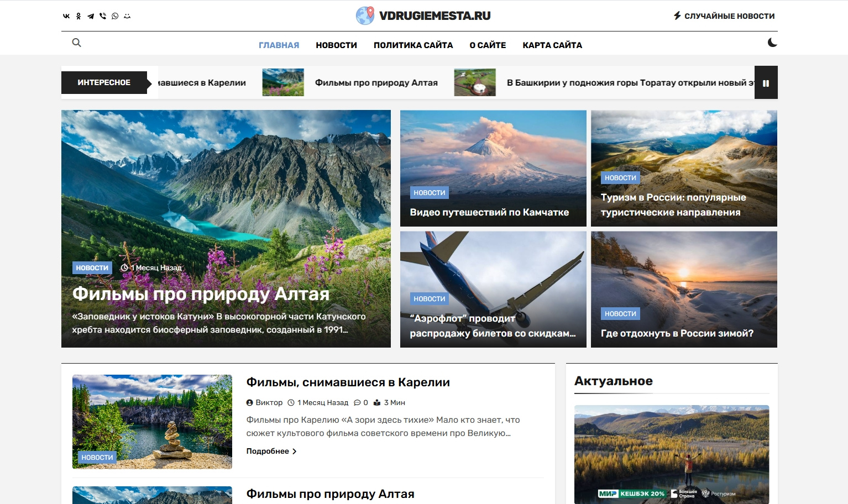Image resolution: width=848 pixels, height=504 pixels.
Task: Click the Новости tag on the winter sunset card
Action: point(620,314)
